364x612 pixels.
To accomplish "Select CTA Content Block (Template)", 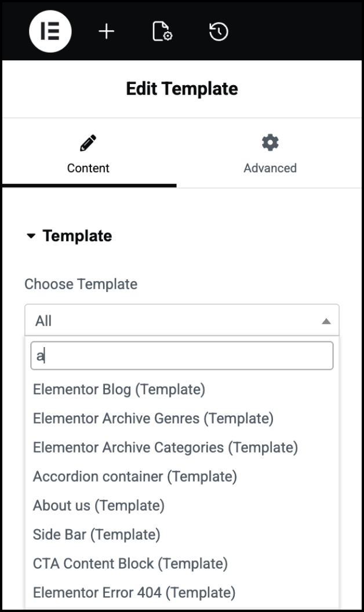I will (x=130, y=563).
